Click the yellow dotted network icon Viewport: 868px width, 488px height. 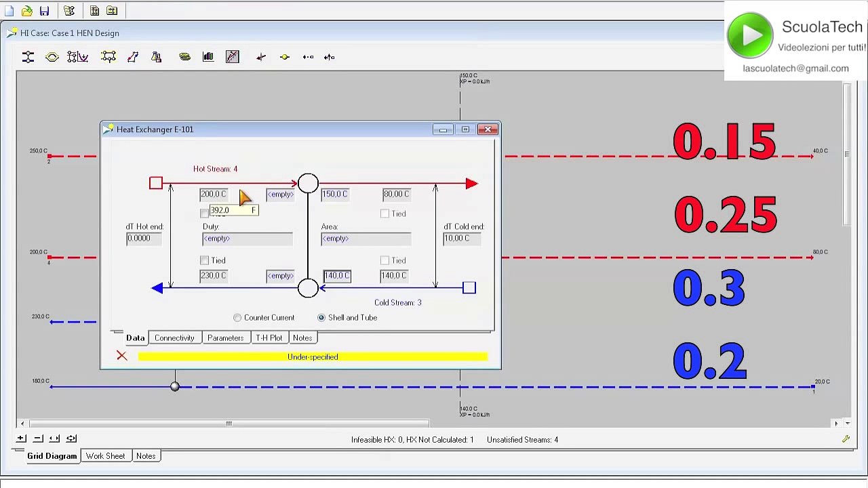click(108, 57)
